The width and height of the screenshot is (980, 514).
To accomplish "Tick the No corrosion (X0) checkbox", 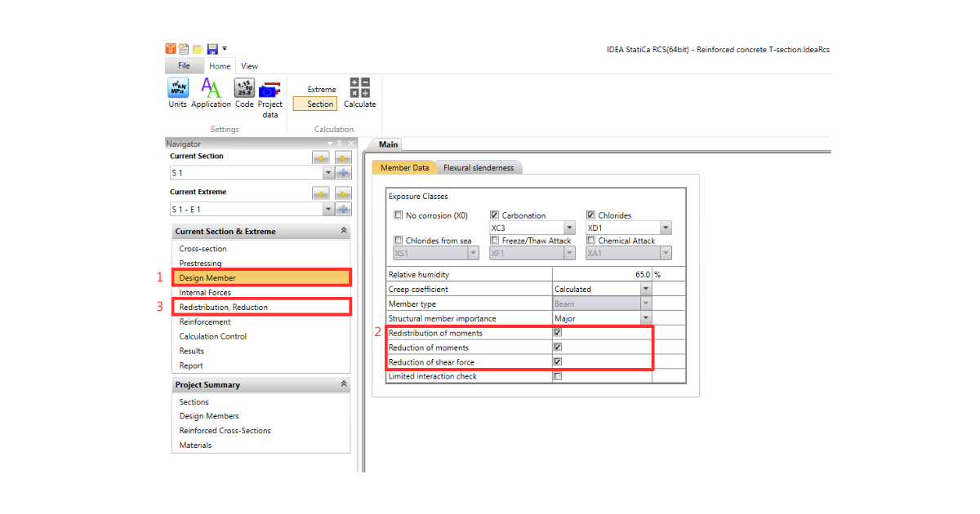I will [x=399, y=215].
